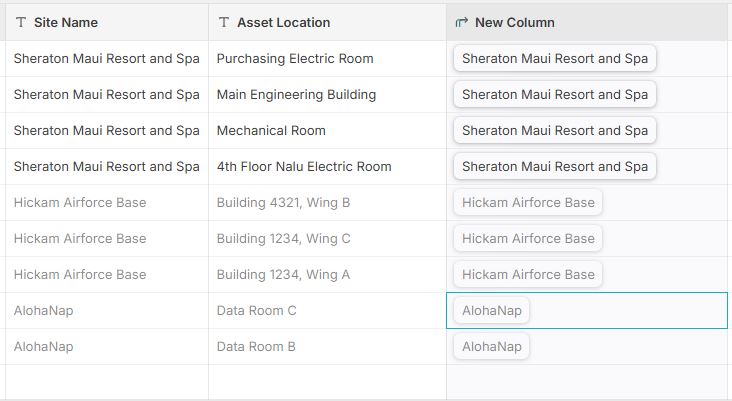Open the Asset Location column header menu
This screenshot has width=732, height=401.
tap(327, 22)
